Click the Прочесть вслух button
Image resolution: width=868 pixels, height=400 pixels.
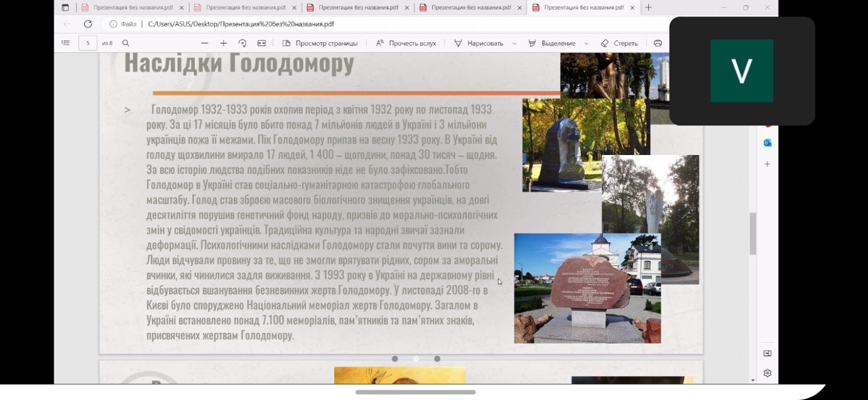click(406, 43)
